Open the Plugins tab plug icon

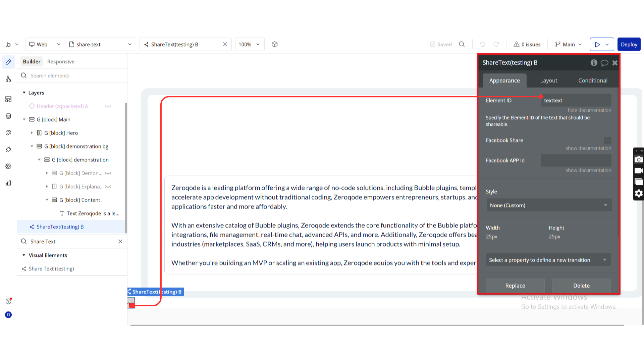click(8, 149)
